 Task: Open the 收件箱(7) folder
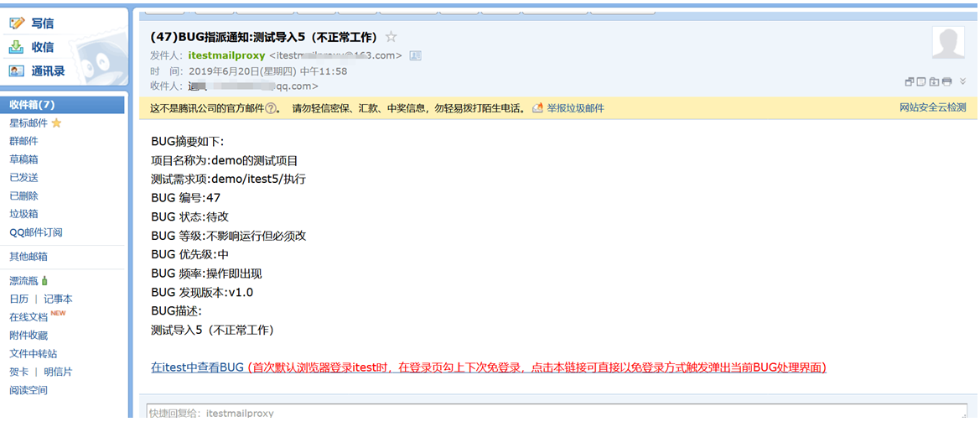[x=63, y=105]
